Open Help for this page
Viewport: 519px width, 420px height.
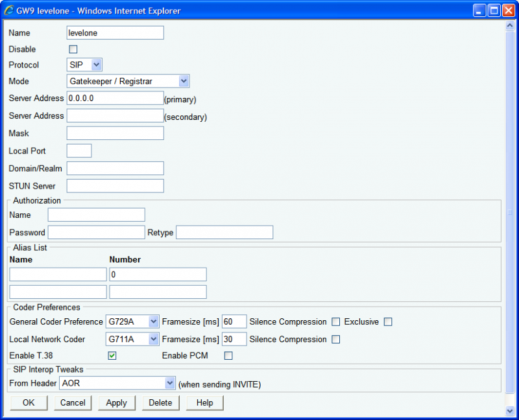pos(204,402)
